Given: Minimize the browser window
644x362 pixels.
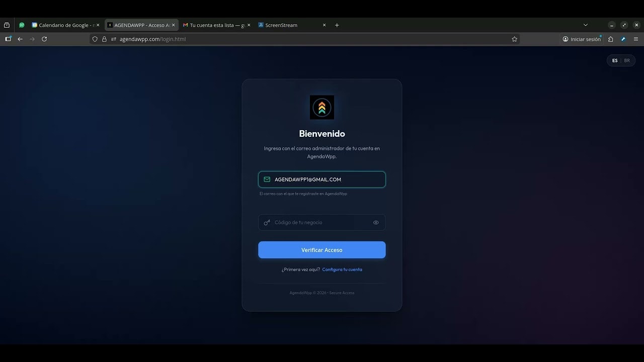Looking at the screenshot, I should click(612, 25).
